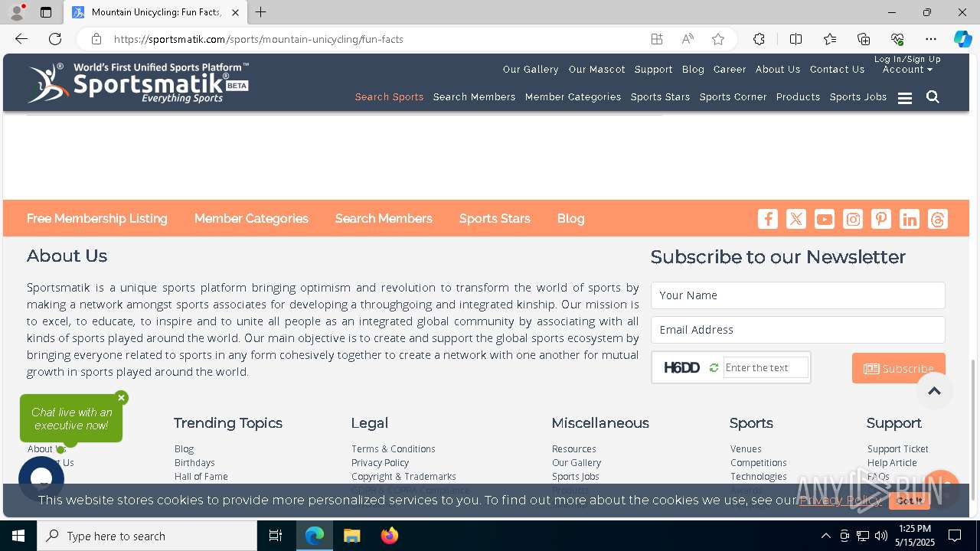The height and width of the screenshot is (551, 980).
Task: Open Help Article link
Action: click(x=892, y=463)
